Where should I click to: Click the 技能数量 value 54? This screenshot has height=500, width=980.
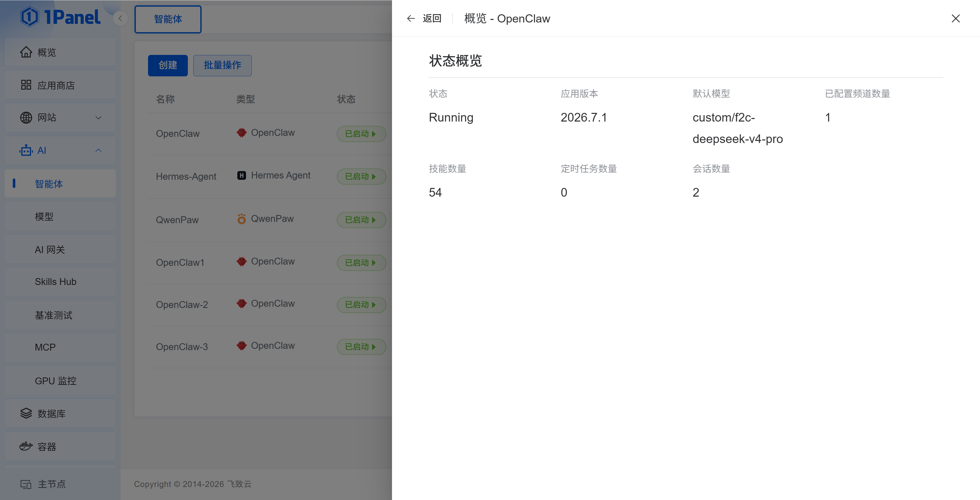point(435,192)
